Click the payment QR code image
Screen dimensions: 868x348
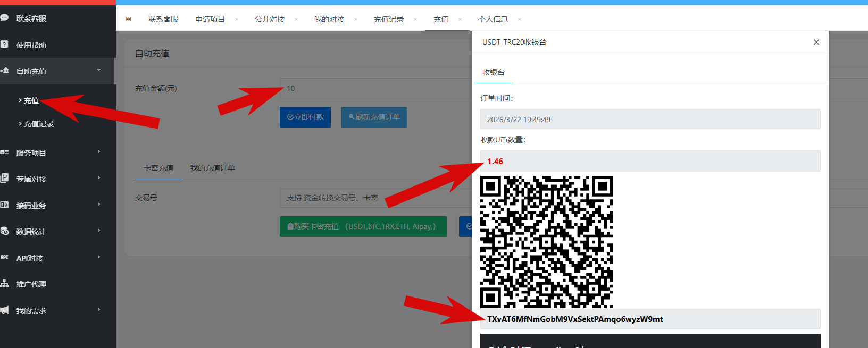tap(546, 242)
